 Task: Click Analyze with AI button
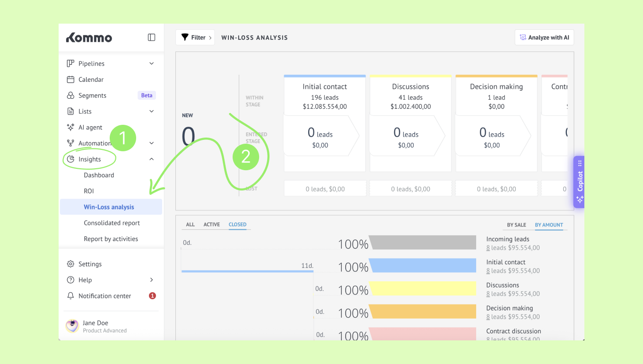(x=544, y=37)
